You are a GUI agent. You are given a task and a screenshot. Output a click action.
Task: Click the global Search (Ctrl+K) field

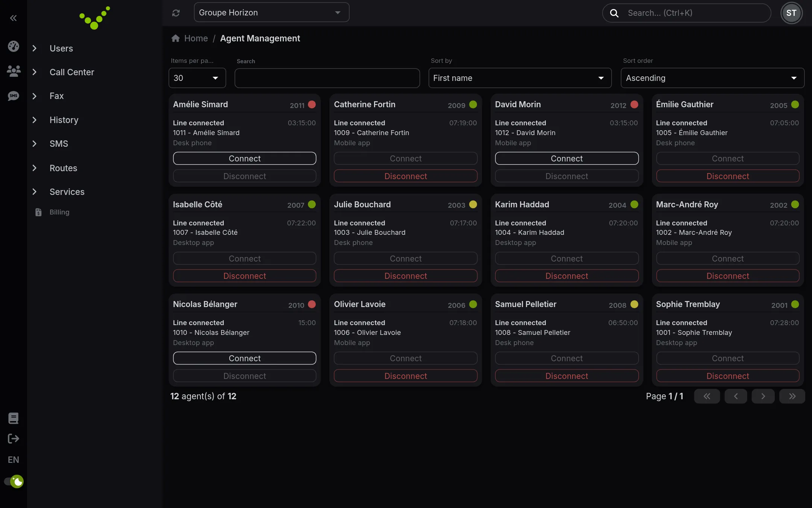[x=686, y=13]
